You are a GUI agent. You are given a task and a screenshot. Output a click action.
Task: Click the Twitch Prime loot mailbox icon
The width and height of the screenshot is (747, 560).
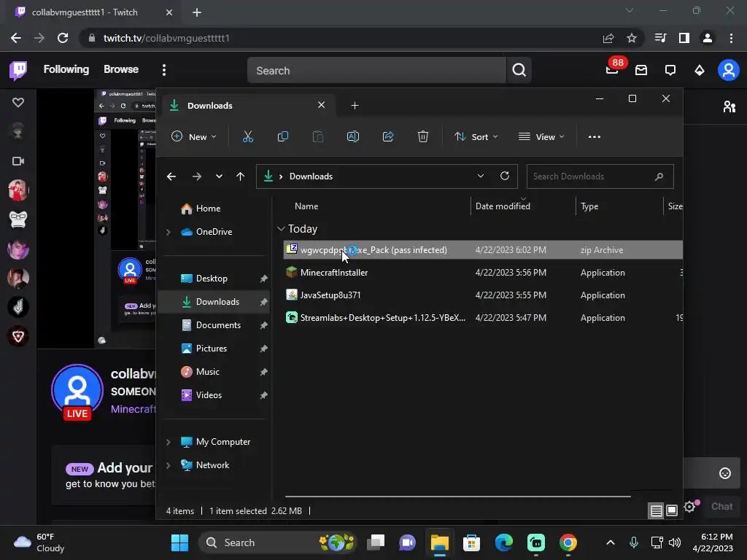pyautogui.click(x=641, y=71)
